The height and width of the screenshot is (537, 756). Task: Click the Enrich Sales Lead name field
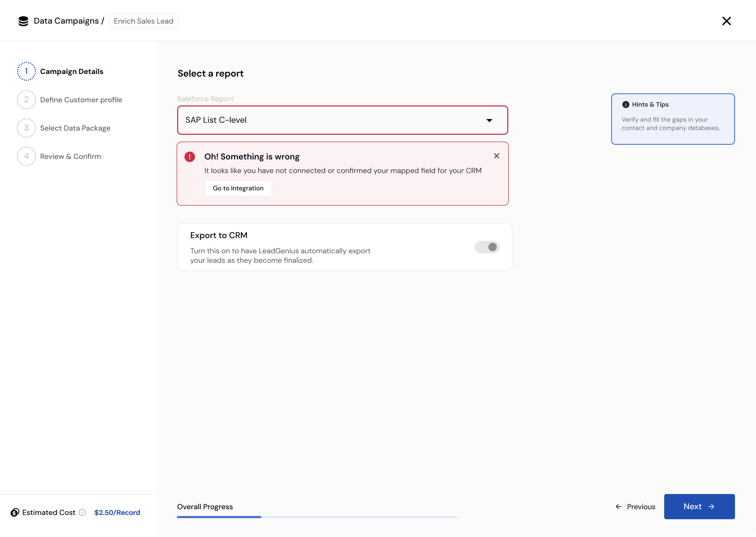point(143,21)
